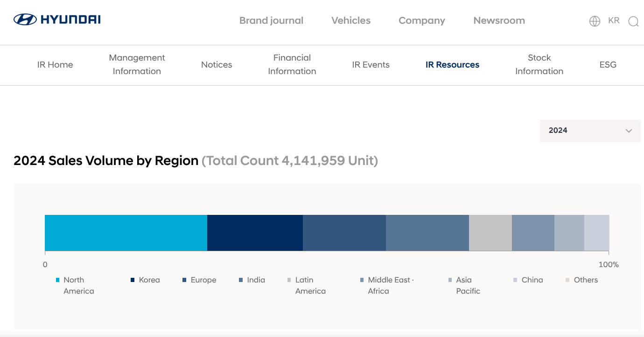This screenshot has height=337, width=644.
Task: Open the Financial Information tab
Action: click(292, 64)
